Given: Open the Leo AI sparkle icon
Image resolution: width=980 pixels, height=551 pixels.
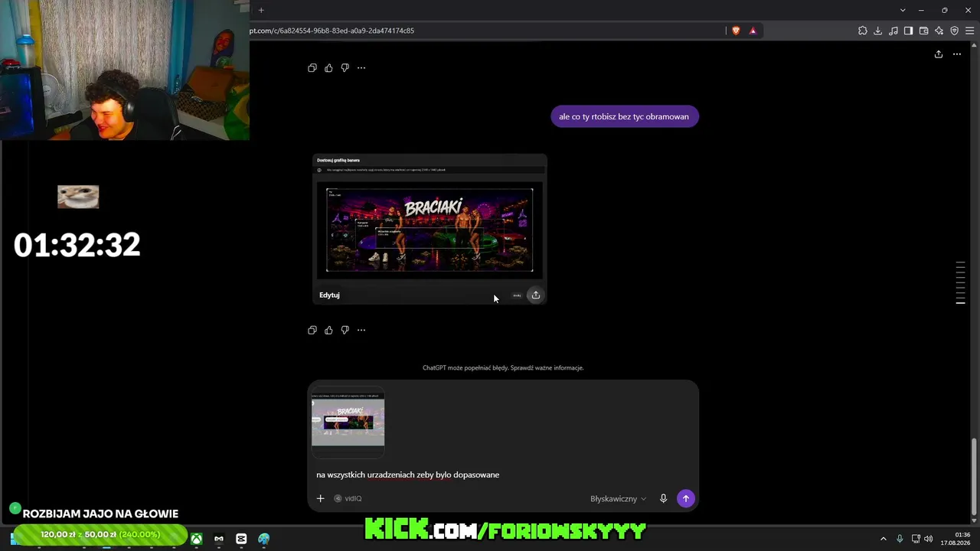Looking at the screenshot, I should click(939, 31).
